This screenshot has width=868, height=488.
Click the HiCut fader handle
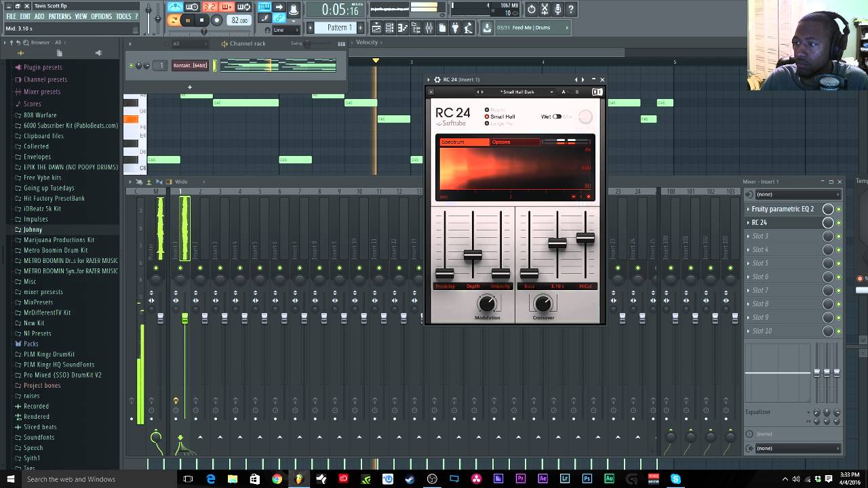[585, 237]
